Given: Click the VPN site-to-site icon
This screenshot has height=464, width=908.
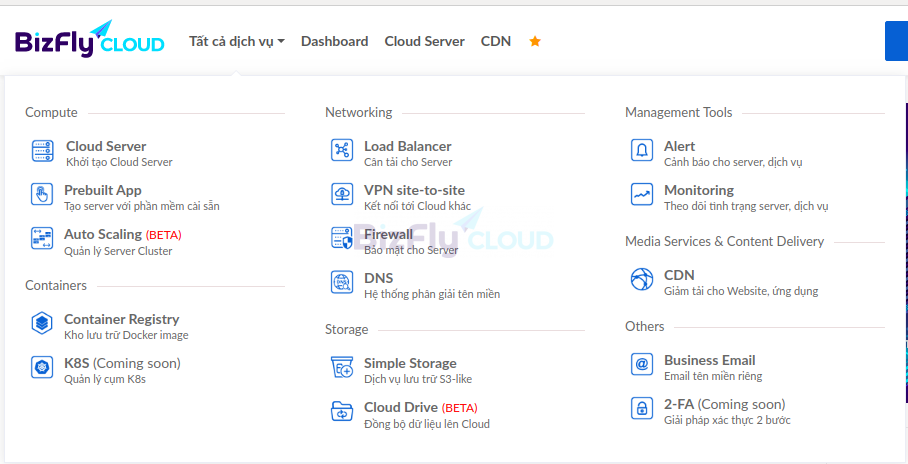Looking at the screenshot, I should click(342, 194).
